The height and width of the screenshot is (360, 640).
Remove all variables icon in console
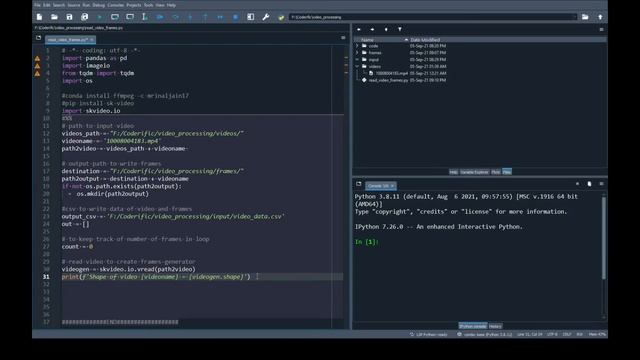click(x=589, y=184)
